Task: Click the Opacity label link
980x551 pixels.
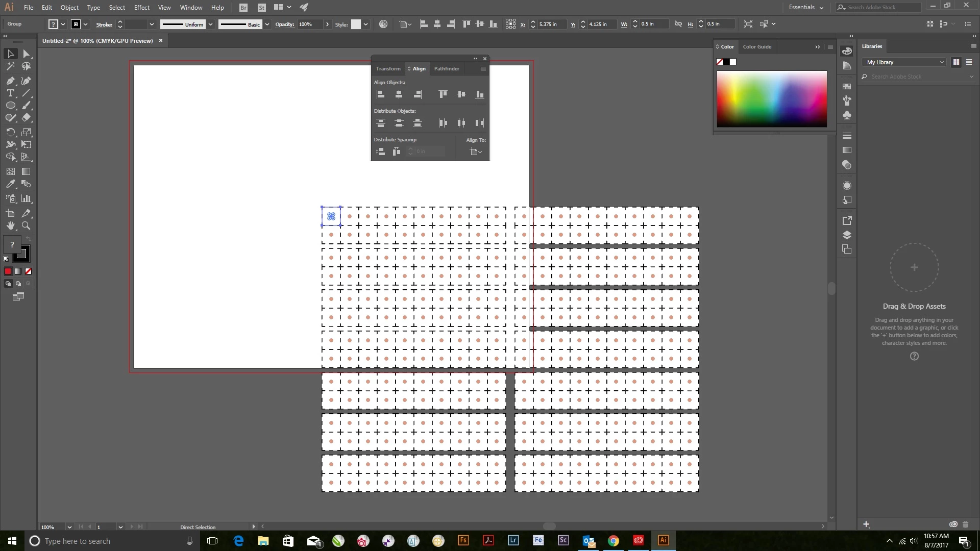Action: coord(284,24)
